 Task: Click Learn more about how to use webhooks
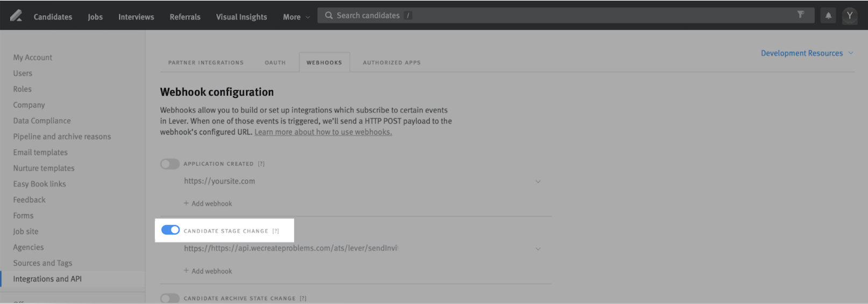(323, 132)
